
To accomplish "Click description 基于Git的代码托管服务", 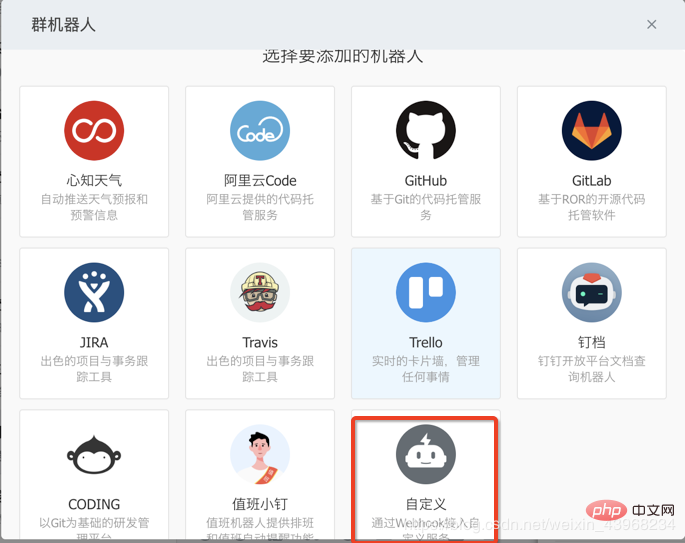I will pos(426,207).
